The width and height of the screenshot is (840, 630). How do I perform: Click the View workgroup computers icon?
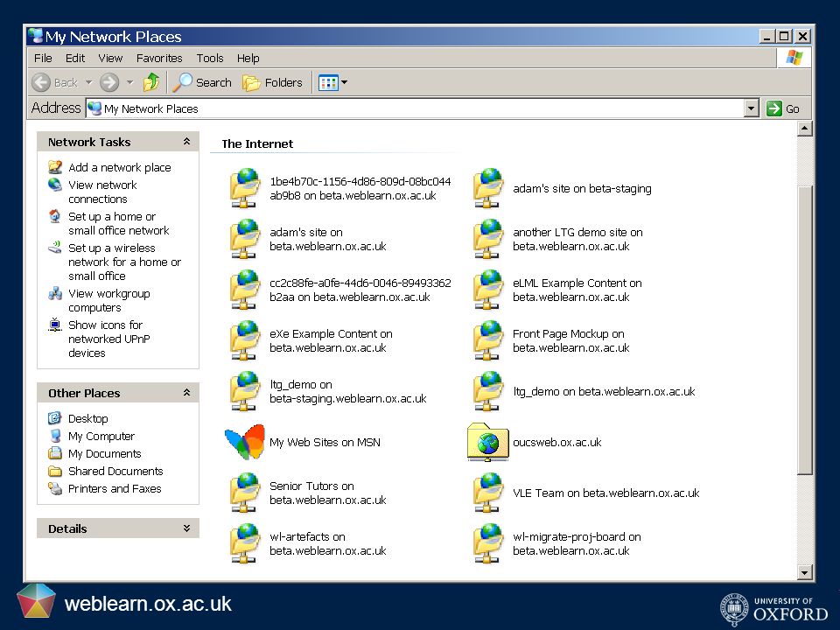point(55,294)
